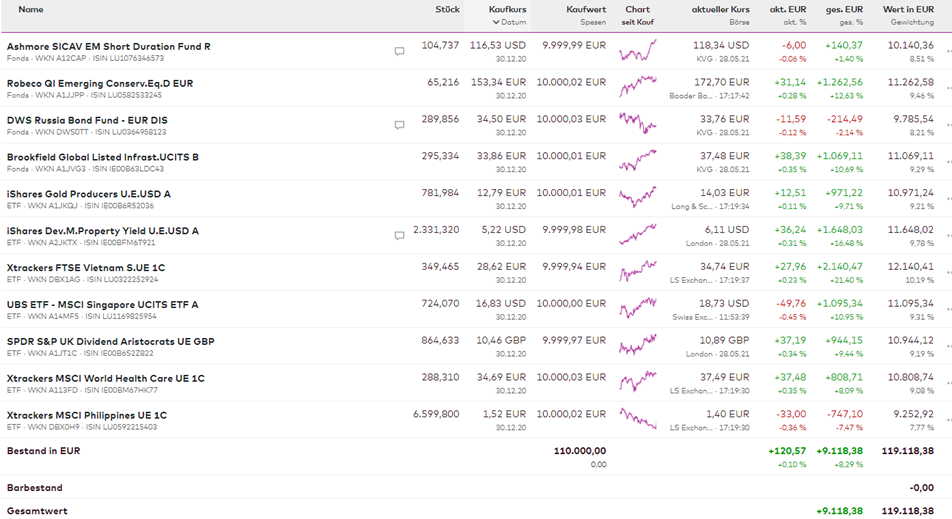Click the sparkline chart for iShares Gold Producers
952x519 pixels.
pyautogui.click(x=637, y=198)
